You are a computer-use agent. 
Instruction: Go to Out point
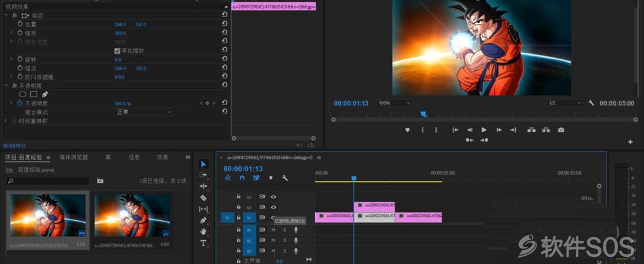click(x=513, y=129)
